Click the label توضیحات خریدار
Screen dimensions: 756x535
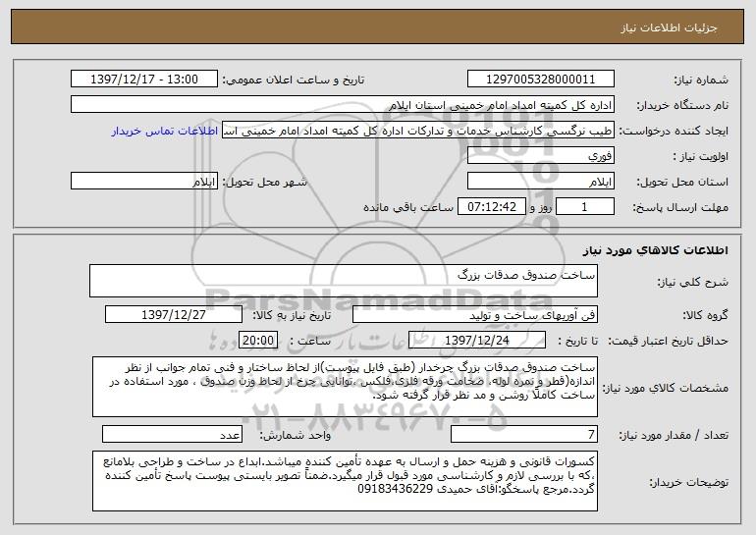[688, 482]
